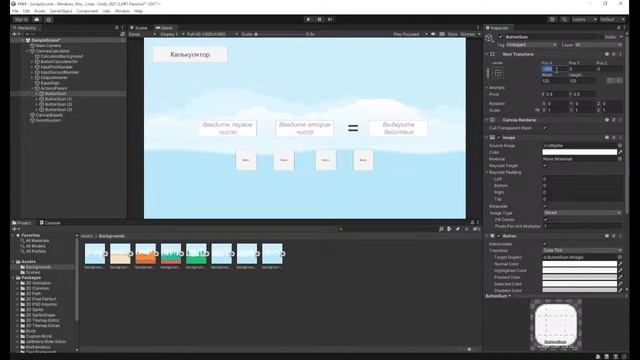Toggle the Fill Center checkbox
Screen dimensions: 640x360
[545, 220]
